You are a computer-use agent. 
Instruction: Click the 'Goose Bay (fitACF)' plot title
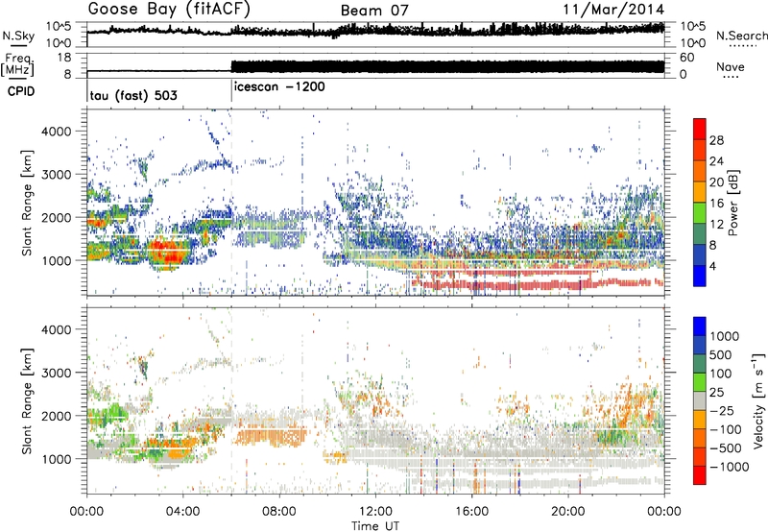tap(169, 10)
